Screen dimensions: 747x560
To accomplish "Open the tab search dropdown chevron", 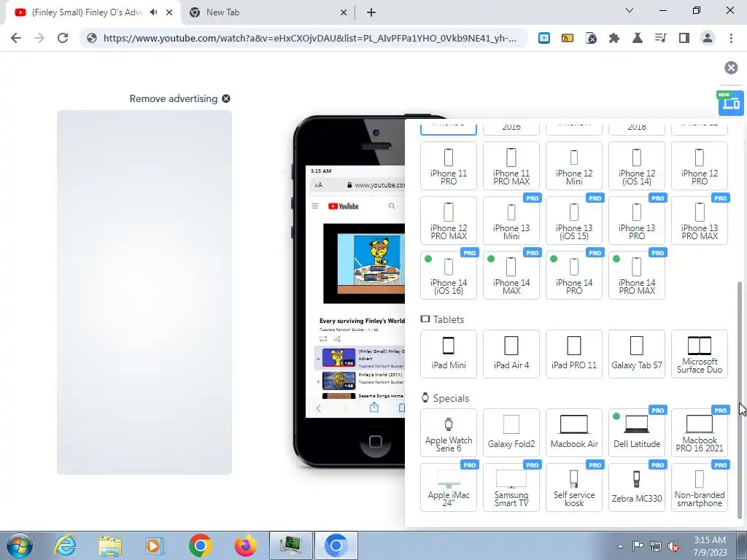I will point(630,10).
